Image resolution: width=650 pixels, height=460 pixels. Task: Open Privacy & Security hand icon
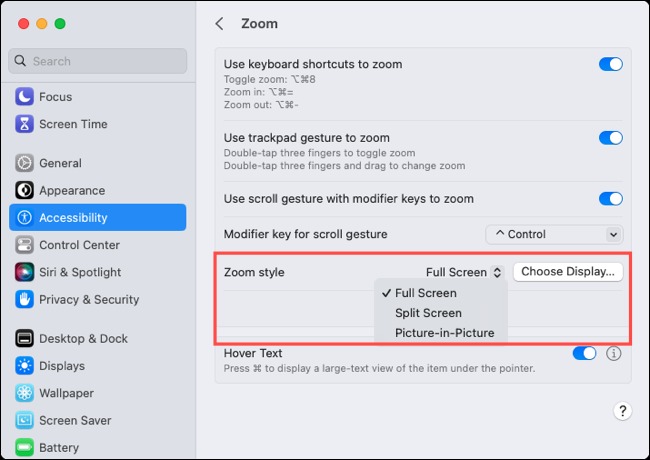click(24, 299)
